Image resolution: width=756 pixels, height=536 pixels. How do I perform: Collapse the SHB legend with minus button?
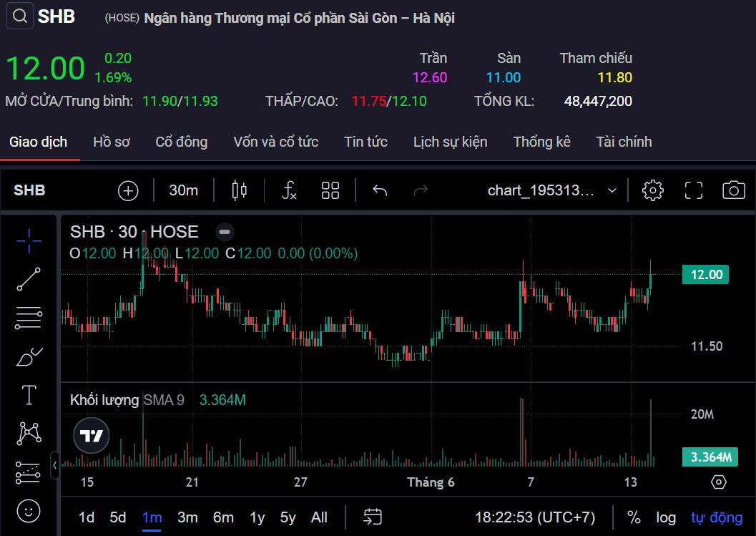click(x=225, y=232)
